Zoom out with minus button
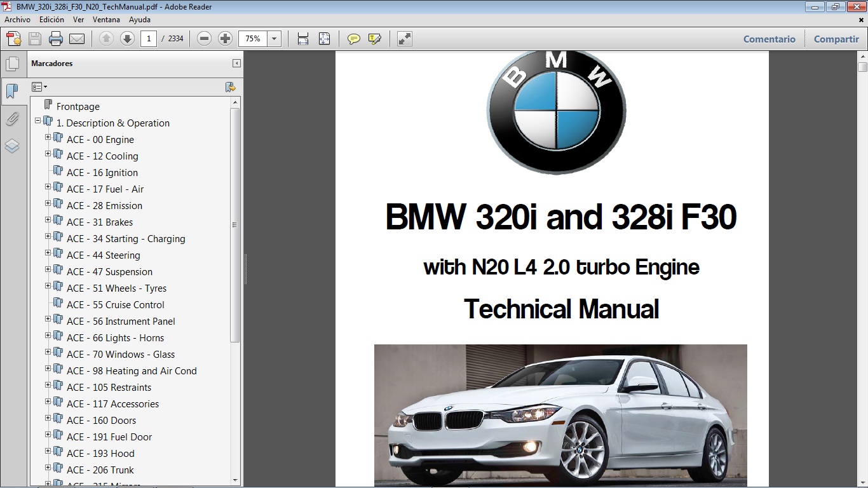Viewport: 868px width, 488px height. click(x=204, y=39)
